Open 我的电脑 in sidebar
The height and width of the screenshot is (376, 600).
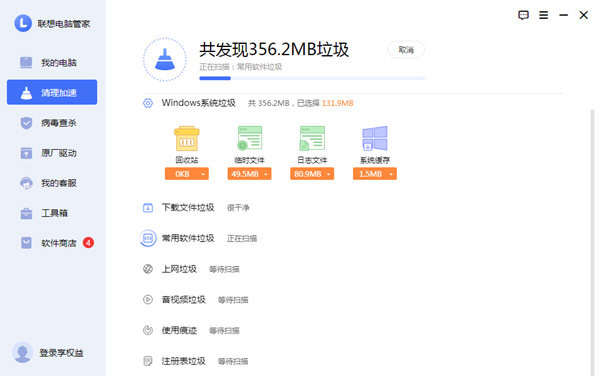pos(52,62)
